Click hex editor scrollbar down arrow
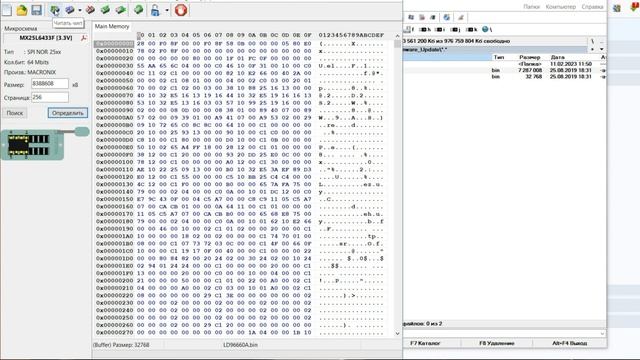The image size is (640, 360). [398, 333]
